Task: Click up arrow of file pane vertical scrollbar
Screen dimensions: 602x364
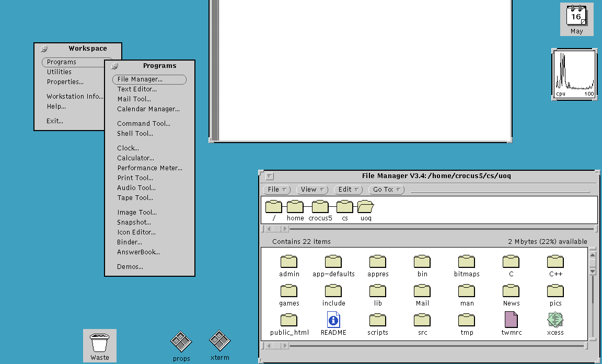Action: (x=593, y=255)
